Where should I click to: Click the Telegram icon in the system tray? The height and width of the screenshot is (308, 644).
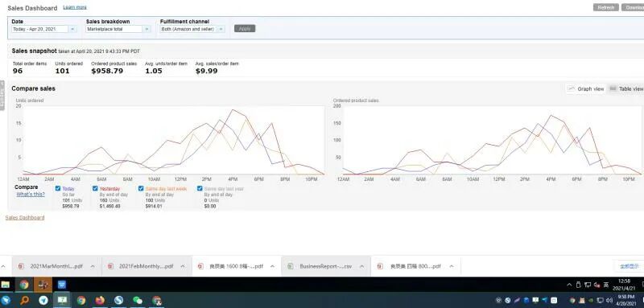(x=545, y=300)
